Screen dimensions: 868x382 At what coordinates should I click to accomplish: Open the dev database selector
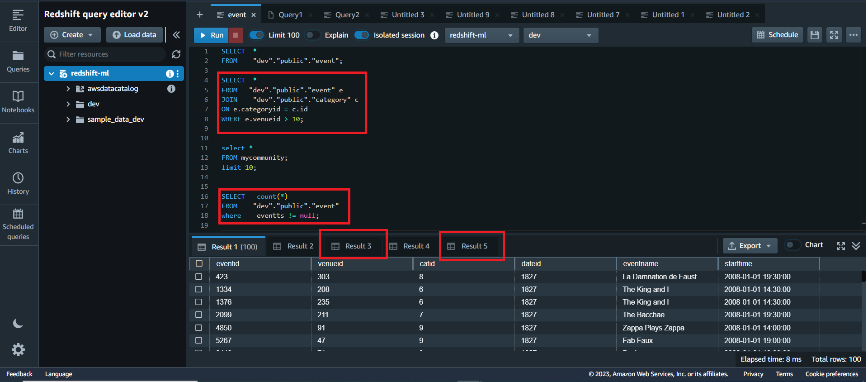tap(561, 35)
